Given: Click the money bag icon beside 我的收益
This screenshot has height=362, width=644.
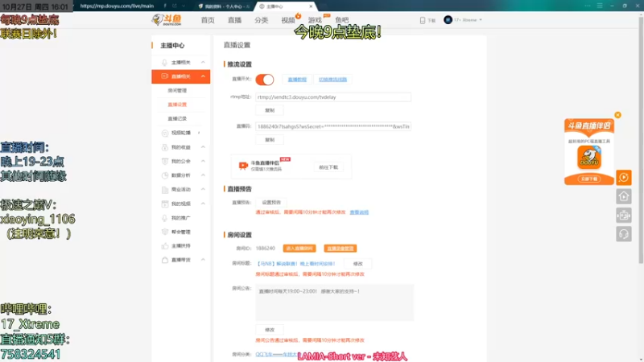Looking at the screenshot, I should tap(165, 147).
